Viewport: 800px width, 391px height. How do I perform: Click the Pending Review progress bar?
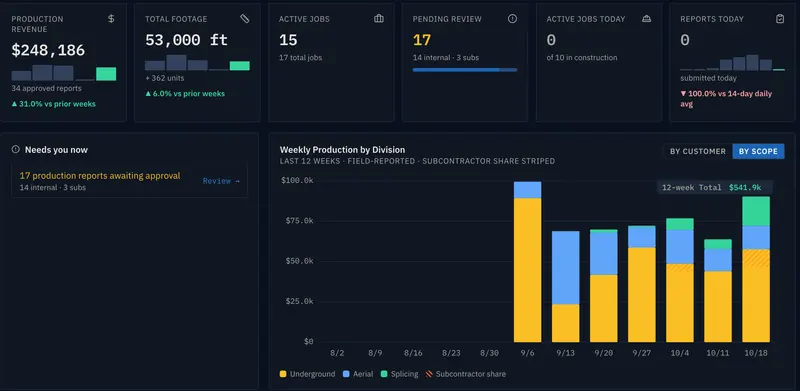465,69
